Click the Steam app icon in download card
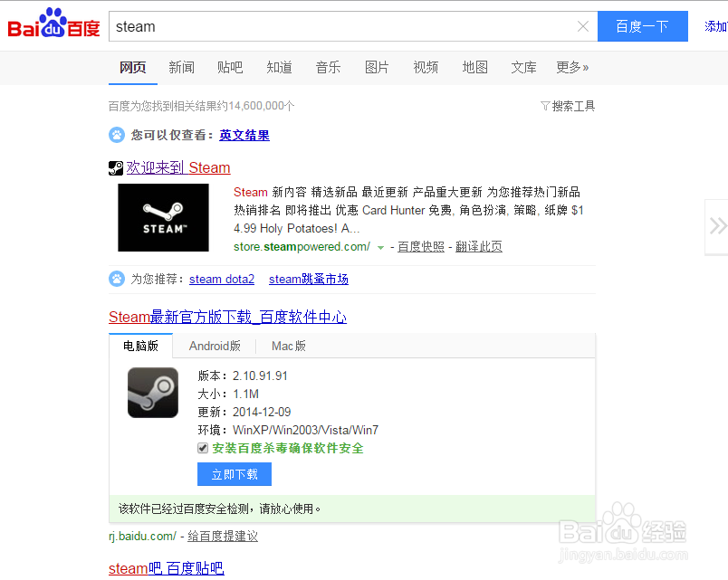Image resolution: width=728 pixels, height=580 pixels. pos(153,393)
